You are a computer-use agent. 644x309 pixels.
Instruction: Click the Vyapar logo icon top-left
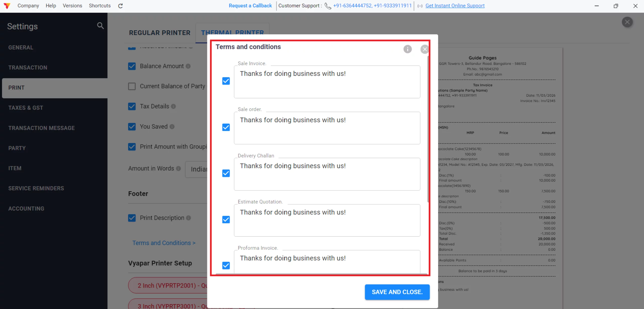7,6
